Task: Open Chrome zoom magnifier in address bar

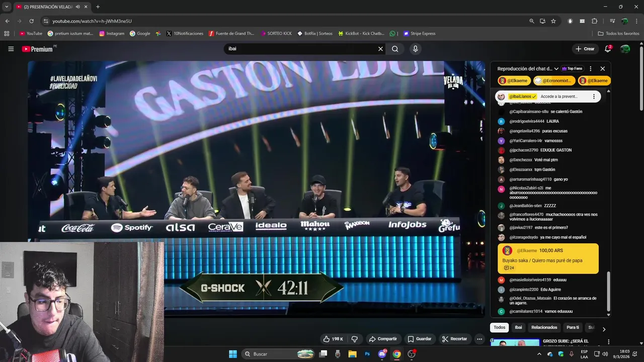Action: tap(532, 21)
